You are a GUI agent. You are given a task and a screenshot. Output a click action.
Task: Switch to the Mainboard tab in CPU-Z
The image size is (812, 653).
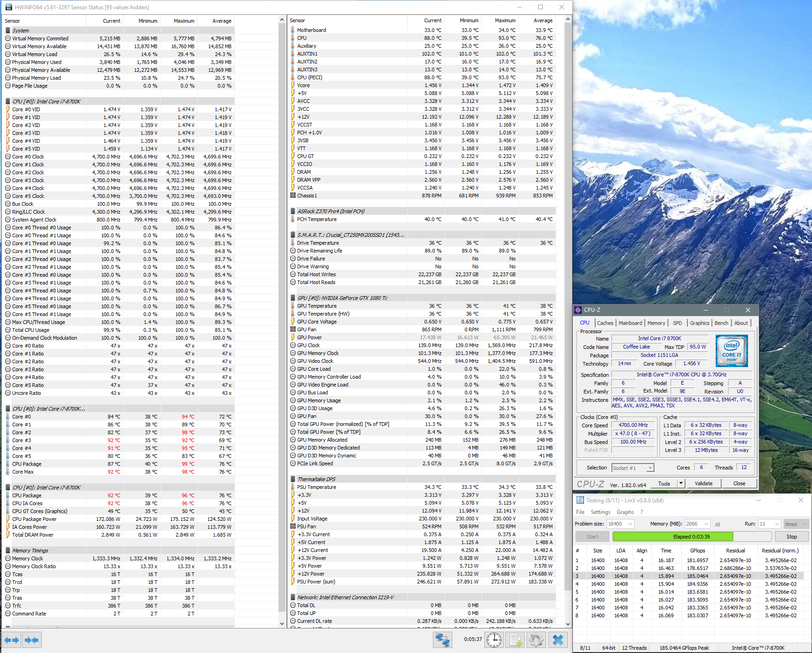point(630,323)
